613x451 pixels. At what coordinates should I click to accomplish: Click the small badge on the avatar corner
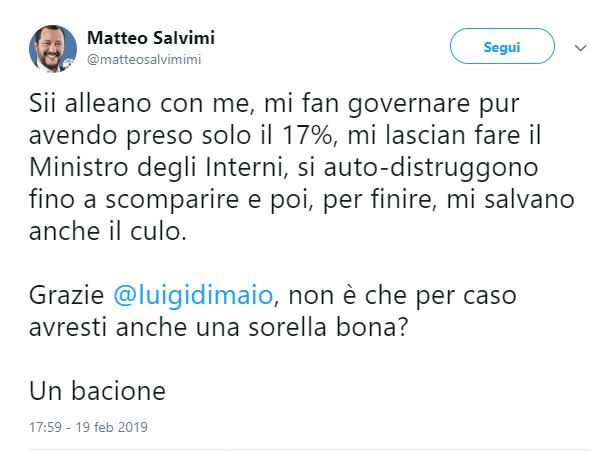[69, 64]
